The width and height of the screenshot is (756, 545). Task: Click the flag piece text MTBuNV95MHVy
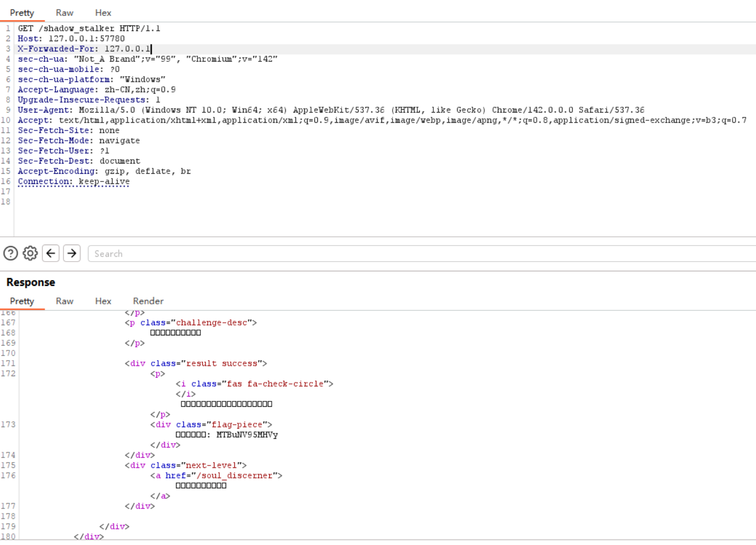click(x=247, y=435)
